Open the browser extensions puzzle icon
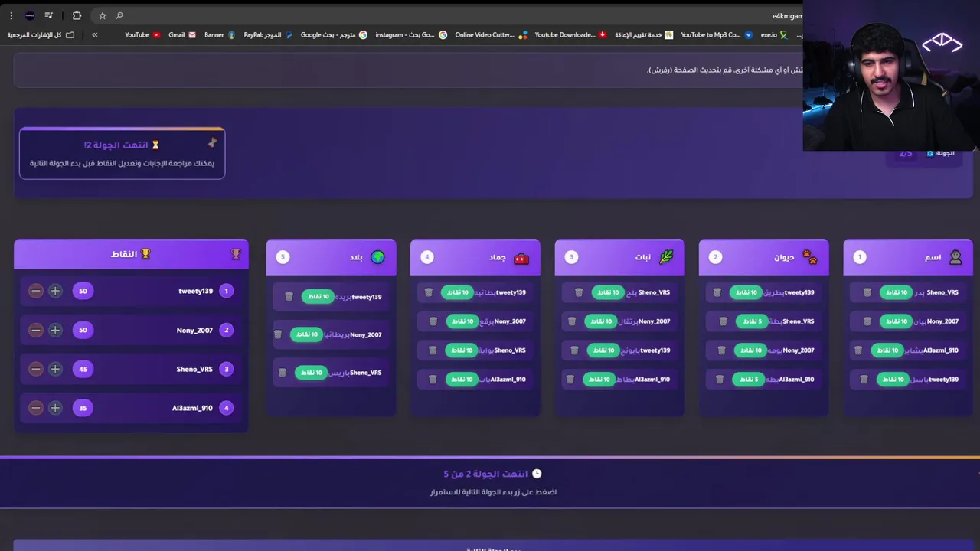This screenshot has height=551, width=980. (x=77, y=15)
